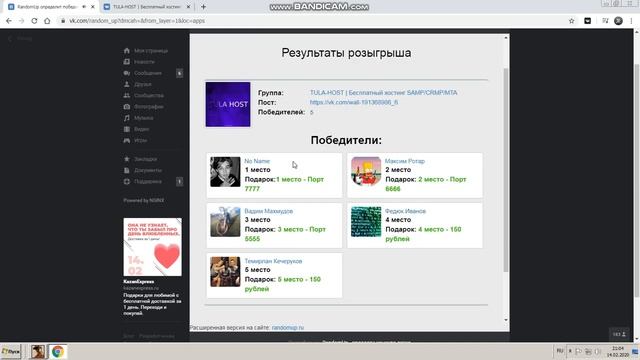Open winner No Name profile link
Screen dimensions: 640x360
[x=257, y=161]
